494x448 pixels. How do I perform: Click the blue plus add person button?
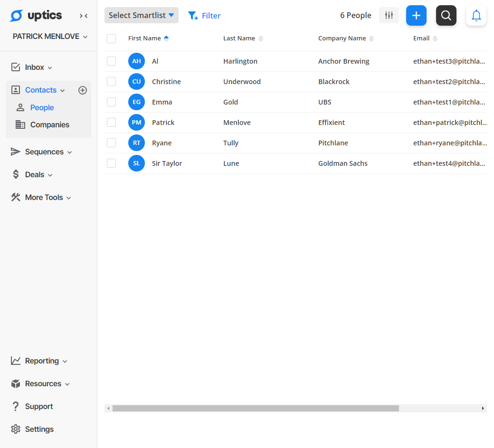pyautogui.click(x=416, y=15)
